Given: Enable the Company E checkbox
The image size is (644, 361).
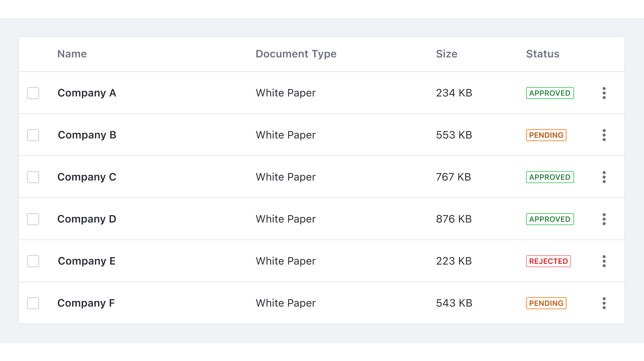Looking at the screenshot, I should tap(33, 261).
